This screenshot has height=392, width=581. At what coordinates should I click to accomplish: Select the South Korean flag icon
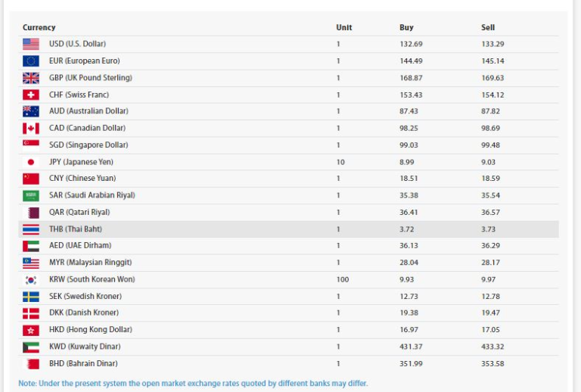[31, 279]
